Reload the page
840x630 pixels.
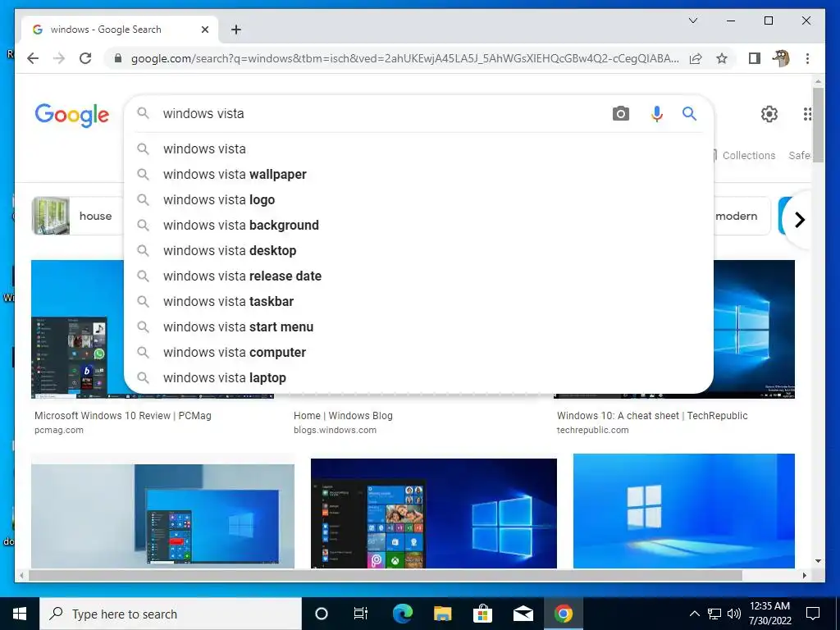[85, 58]
